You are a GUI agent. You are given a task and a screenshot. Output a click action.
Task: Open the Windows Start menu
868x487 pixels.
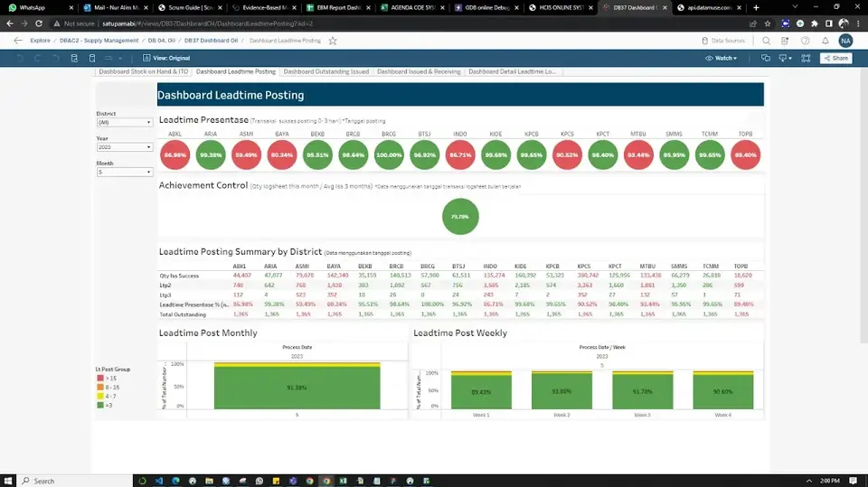[8, 481]
